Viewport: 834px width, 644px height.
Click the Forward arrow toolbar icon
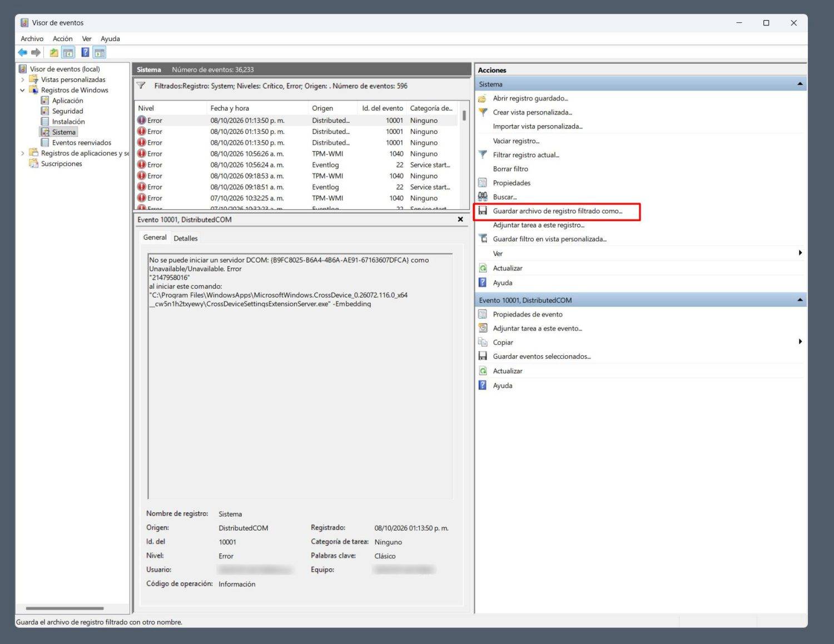pos(36,52)
